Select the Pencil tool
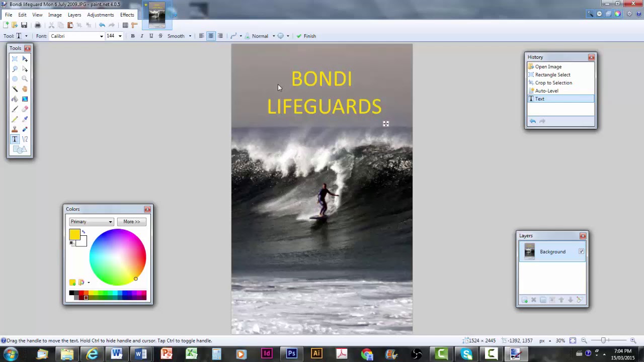 [15, 119]
